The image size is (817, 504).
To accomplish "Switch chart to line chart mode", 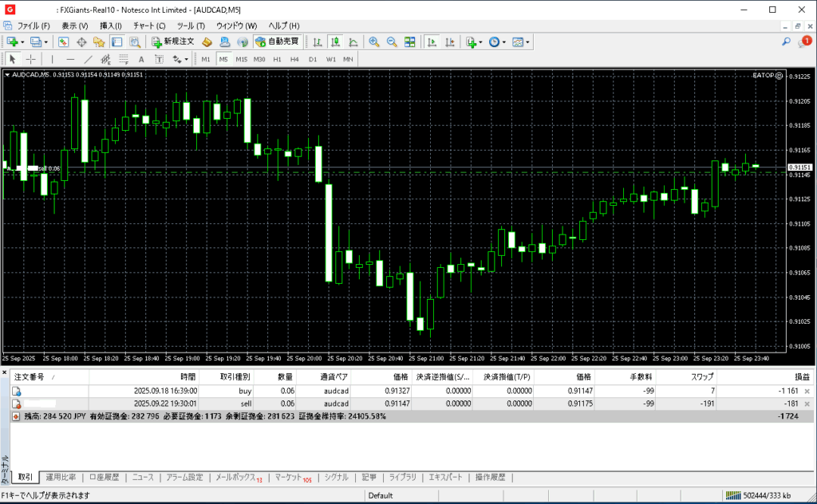I will tap(353, 41).
